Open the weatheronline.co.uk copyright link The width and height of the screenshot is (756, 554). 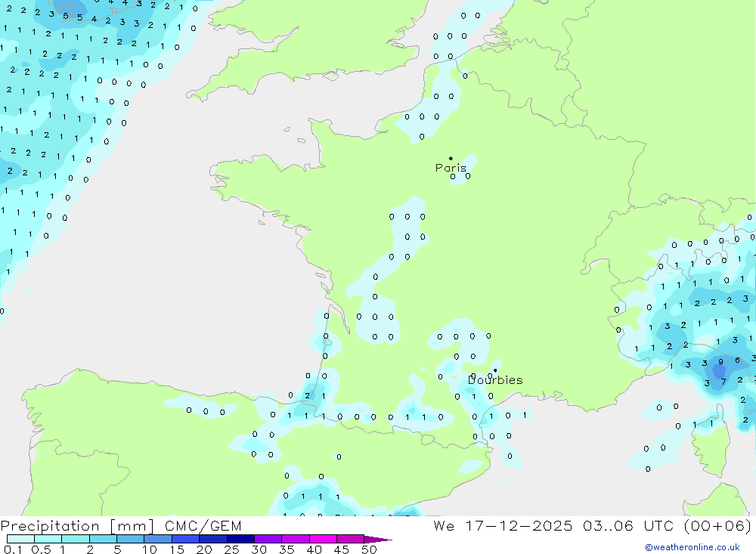click(692, 547)
